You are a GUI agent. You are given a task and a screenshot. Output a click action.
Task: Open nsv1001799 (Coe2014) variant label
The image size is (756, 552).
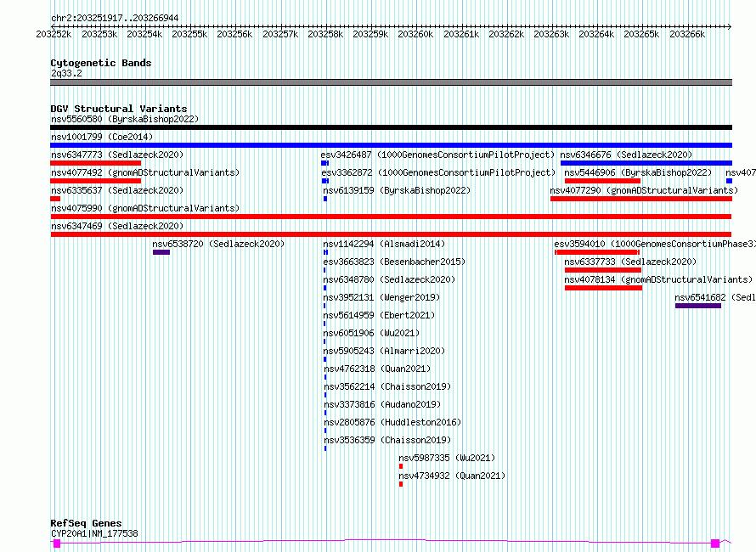point(102,137)
